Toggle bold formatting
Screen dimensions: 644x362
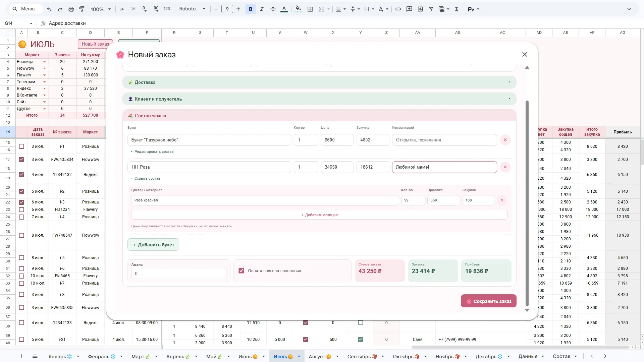[250, 9]
